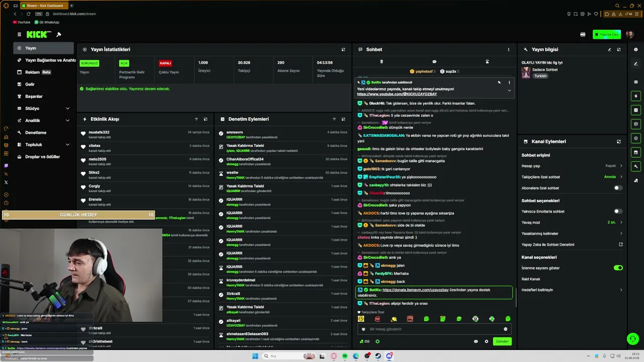Viewport: 644px width, 362px height.
Task: Open Hesap yaşı Kapalı setting
Action: coord(572,166)
